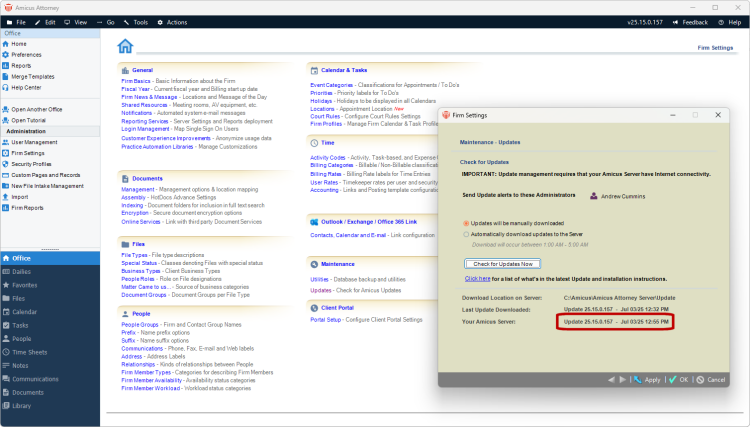
Task: Click Cancel in Firm Settings dialog
Action: point(711,380)
